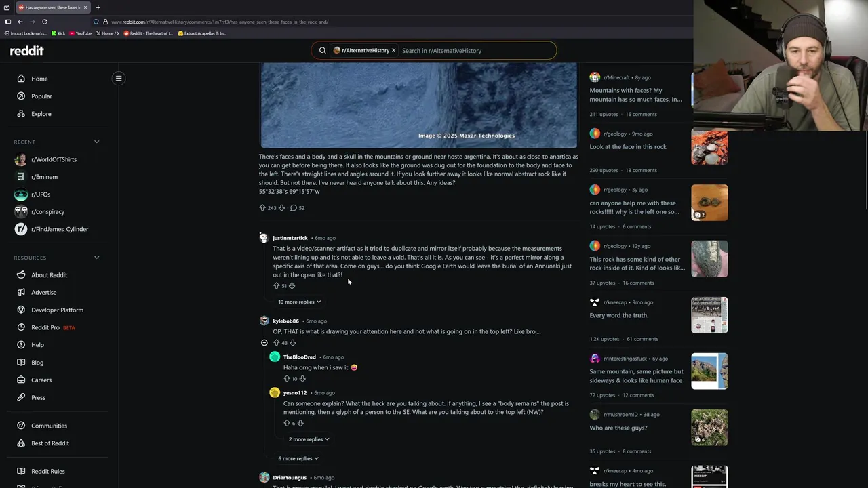Viewport: 868px width, 488px height.
Task: Open TheBlooDred's profile
Action: (x=299, y=357)
